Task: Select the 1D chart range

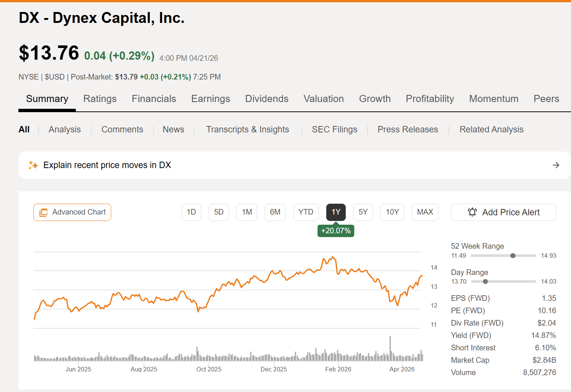Action: [191, 212]
